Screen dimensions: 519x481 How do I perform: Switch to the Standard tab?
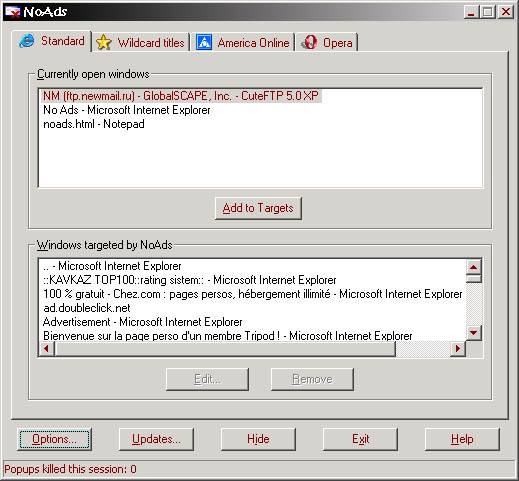(52, 41)
